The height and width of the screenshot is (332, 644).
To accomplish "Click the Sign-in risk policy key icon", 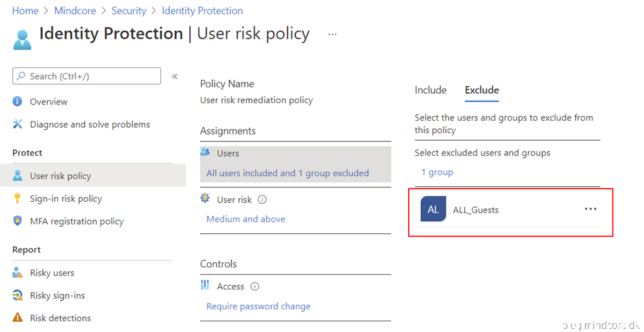I will click(x=18, y=199).
